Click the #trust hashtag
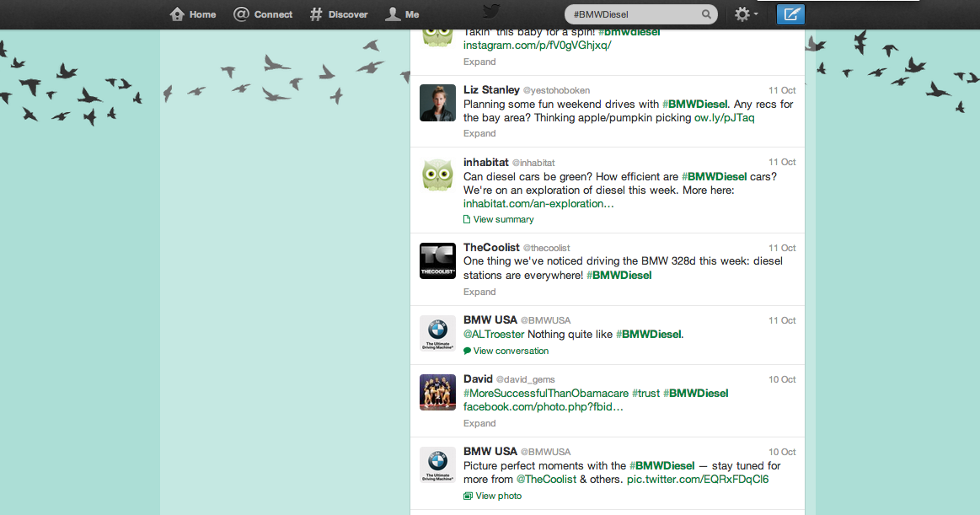 point(645,393)
